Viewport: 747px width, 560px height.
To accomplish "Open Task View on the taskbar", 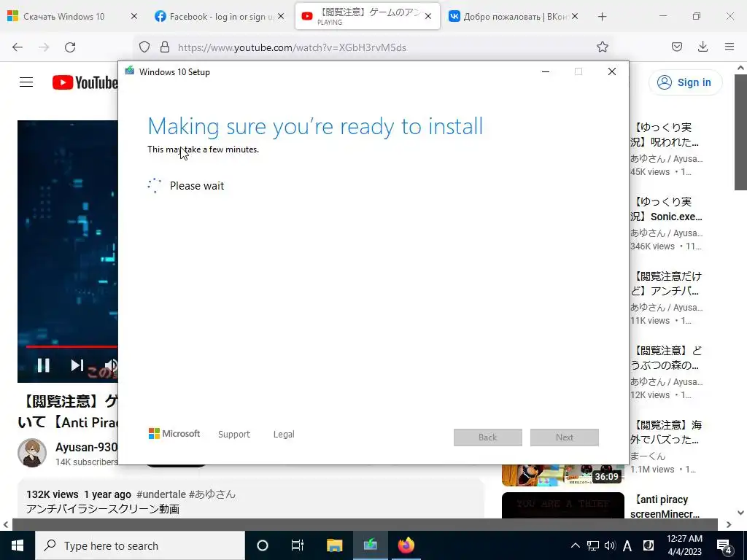I will tap(298, 545).
